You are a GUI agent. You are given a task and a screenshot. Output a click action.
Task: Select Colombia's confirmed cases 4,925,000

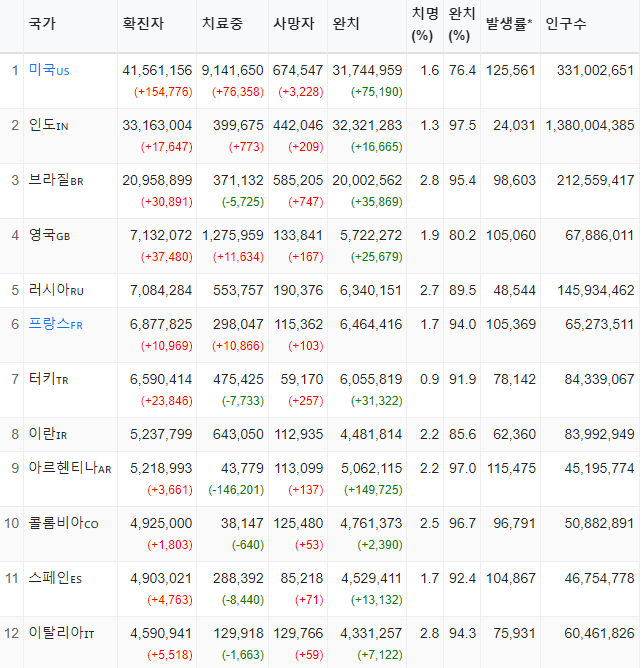point(161,523)
